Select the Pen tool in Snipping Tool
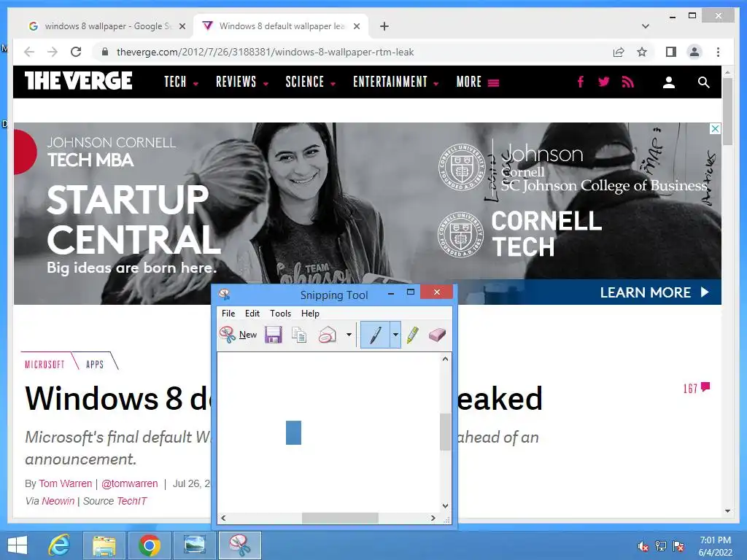The height and width of the screenshot is (560, 747). tap(376, 335)
